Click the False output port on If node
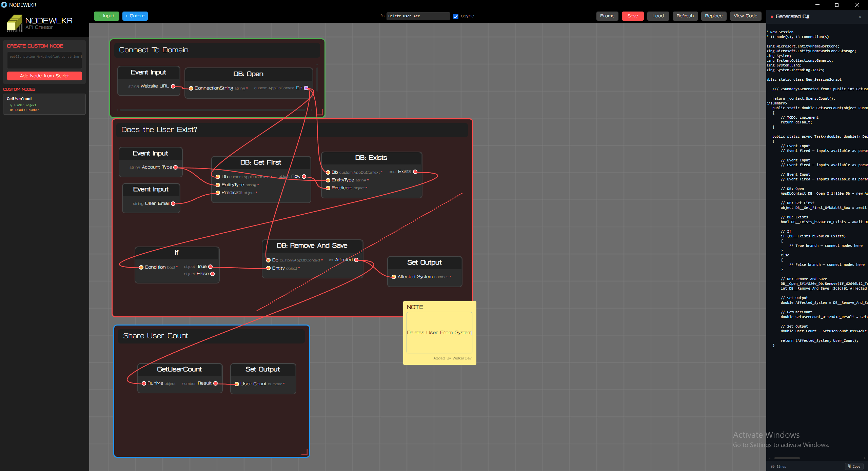The image size is (868, 471). [213, 274]
